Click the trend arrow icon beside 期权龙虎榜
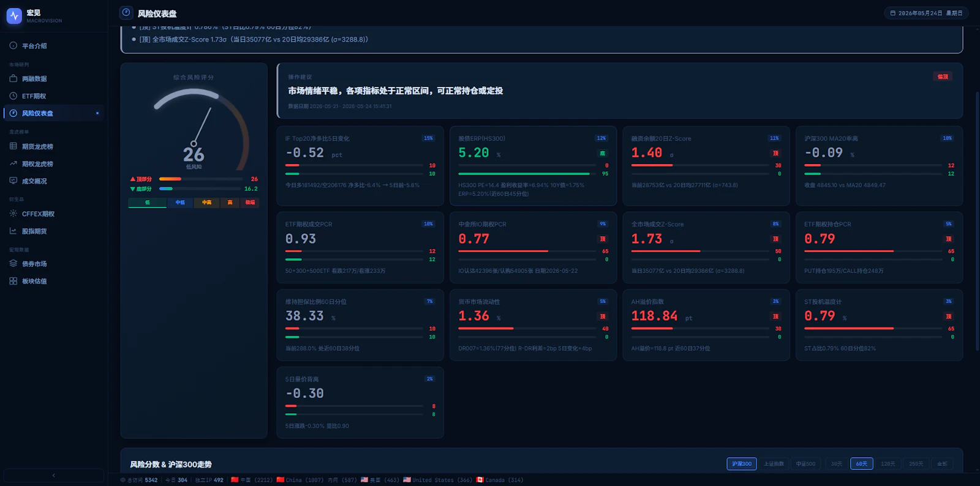This screenshot has width=980, height=486. 13,163
